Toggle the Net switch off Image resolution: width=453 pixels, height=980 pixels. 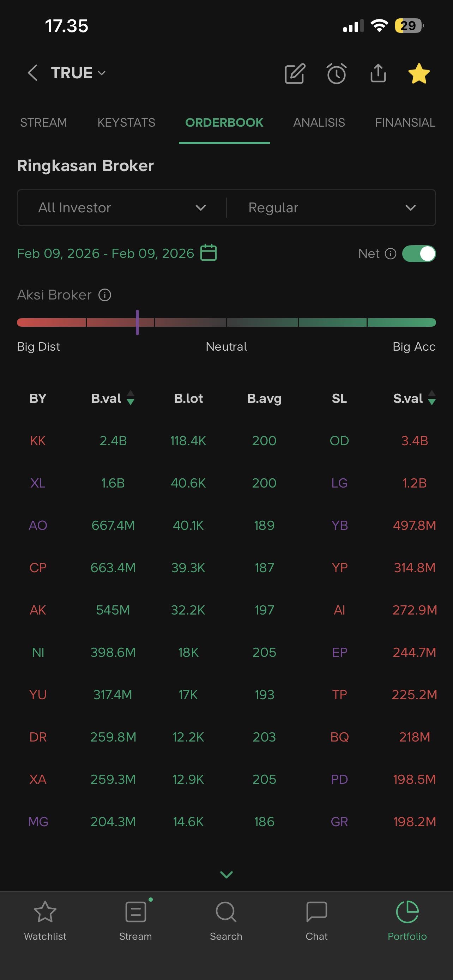pyautogui.click(x=419, y=254)
